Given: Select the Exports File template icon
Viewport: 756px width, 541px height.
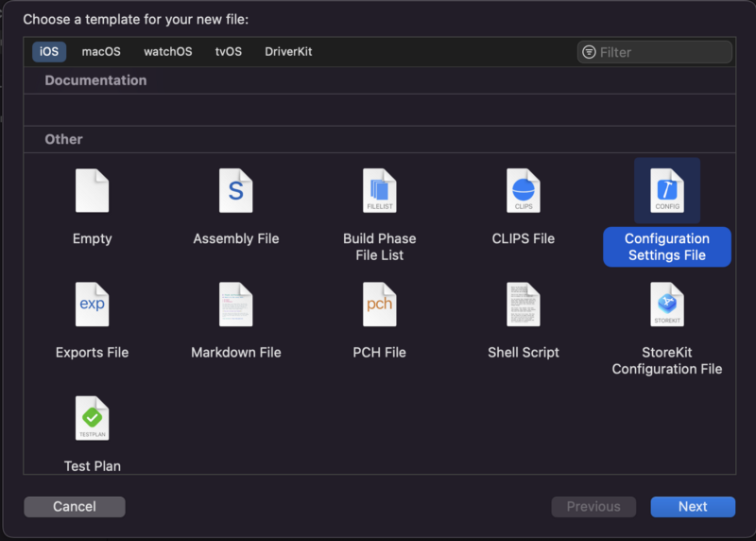Looking at the screenshot, I should [92, 305].
